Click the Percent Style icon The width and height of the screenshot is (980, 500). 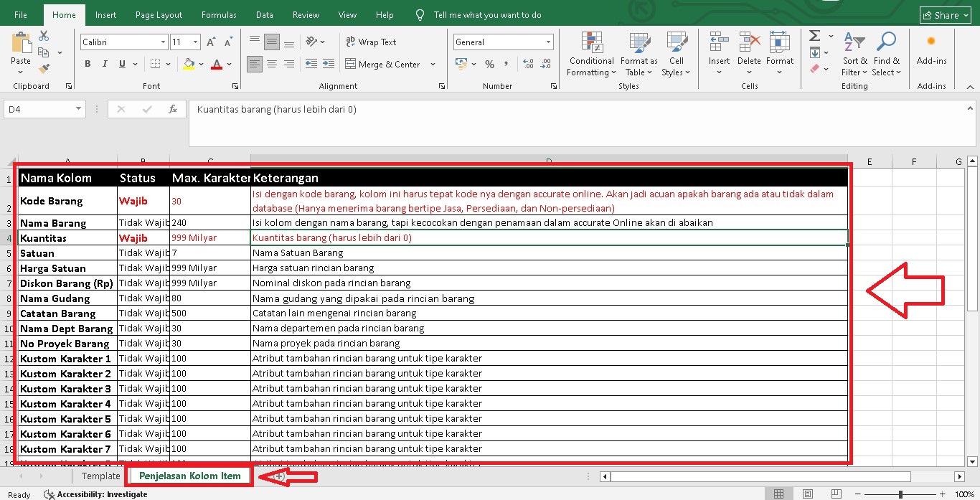pos(489,64)
